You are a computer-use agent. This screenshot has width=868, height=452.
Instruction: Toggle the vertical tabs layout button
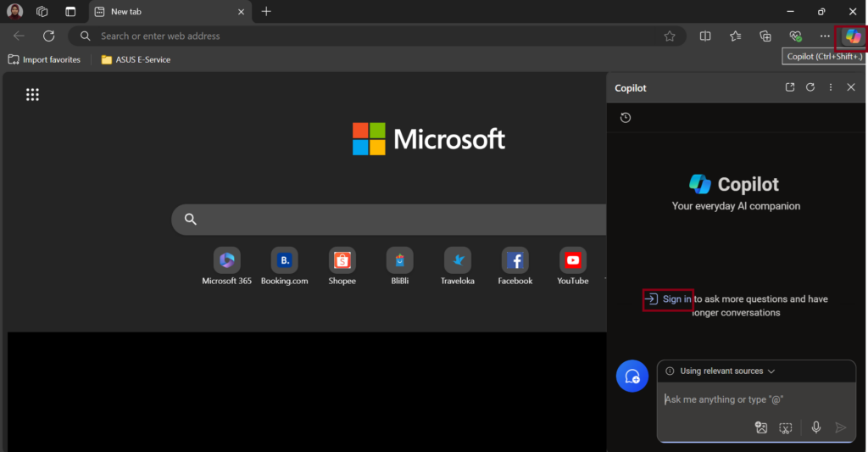coord(70,12)
